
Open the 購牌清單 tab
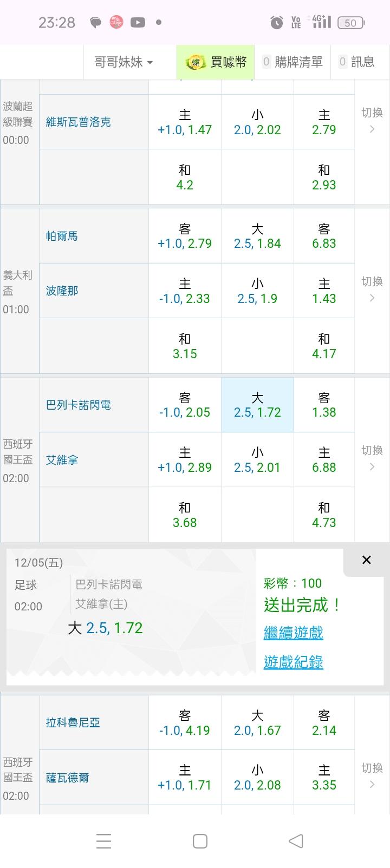coord(292,62)
